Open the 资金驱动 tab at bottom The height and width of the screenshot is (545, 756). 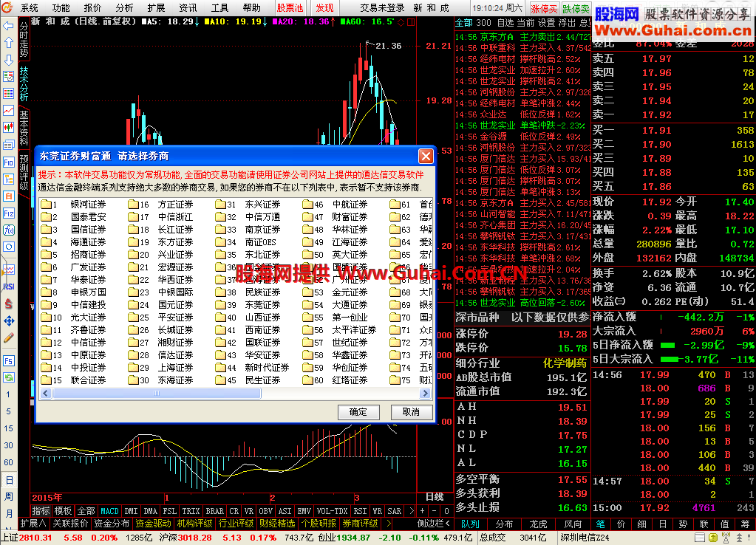(x=153, y=524)
